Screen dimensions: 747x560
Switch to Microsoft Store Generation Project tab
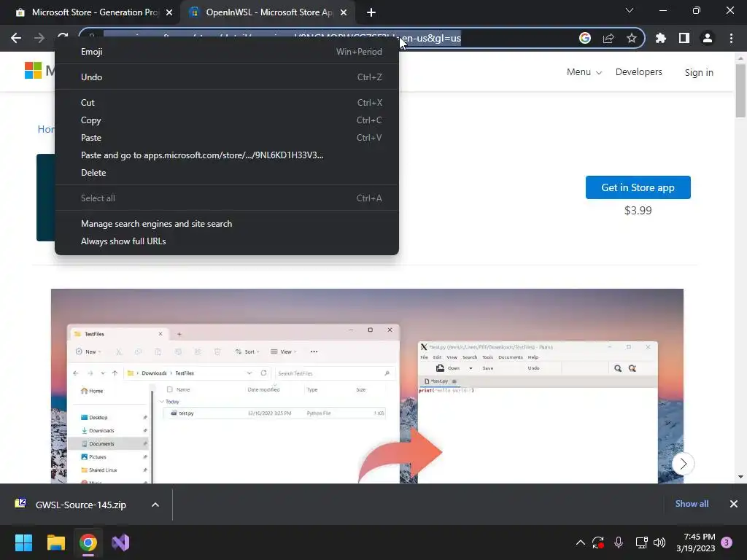[x=94, y=12]
